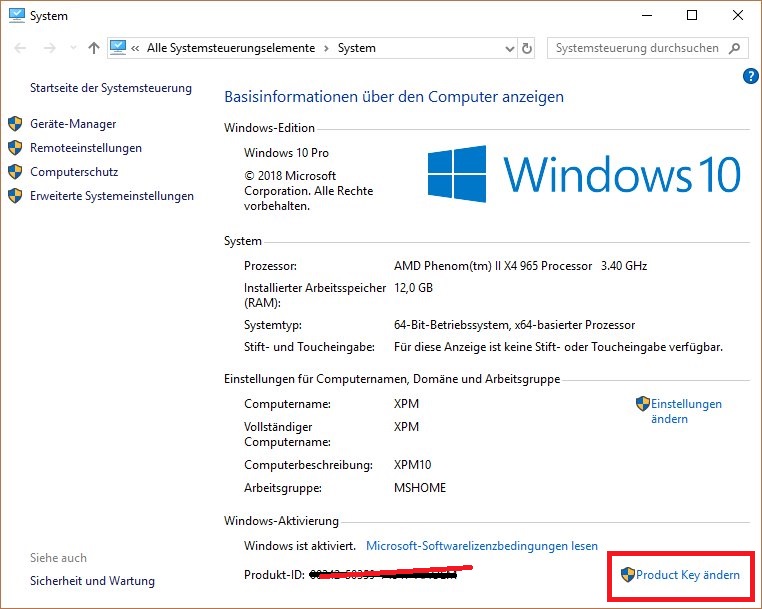Expand the address bar history dropdown
The width and height of the screenshot is (762, 609).
[509, 49]
